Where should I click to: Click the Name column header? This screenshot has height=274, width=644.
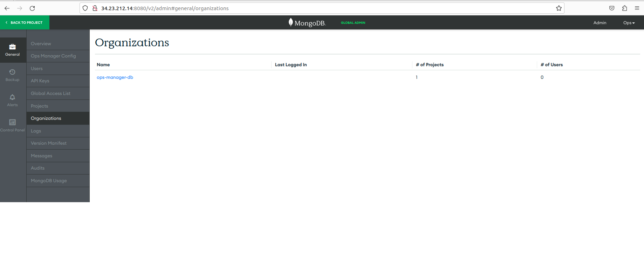coord(103,65)
